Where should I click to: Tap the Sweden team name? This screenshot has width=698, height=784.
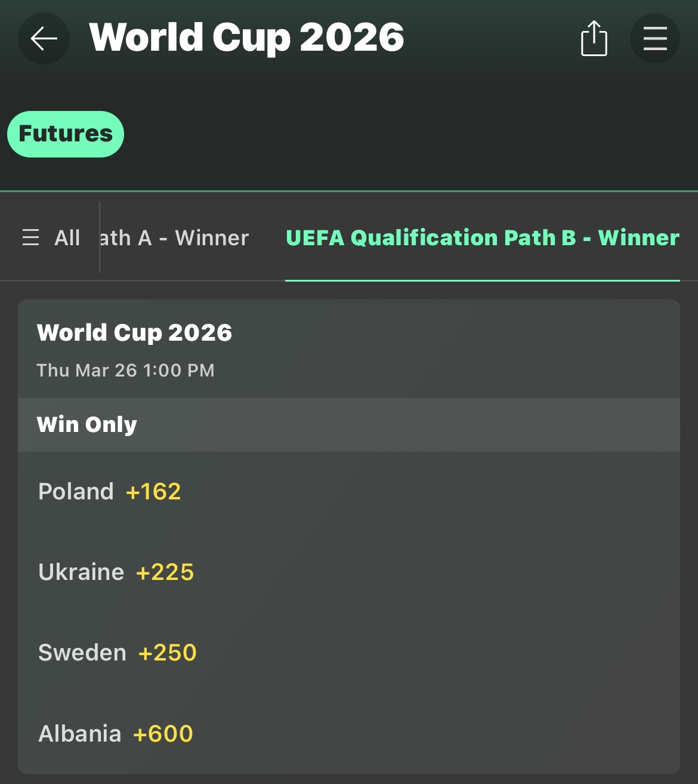pyautogui.click(x=82, y=653)
